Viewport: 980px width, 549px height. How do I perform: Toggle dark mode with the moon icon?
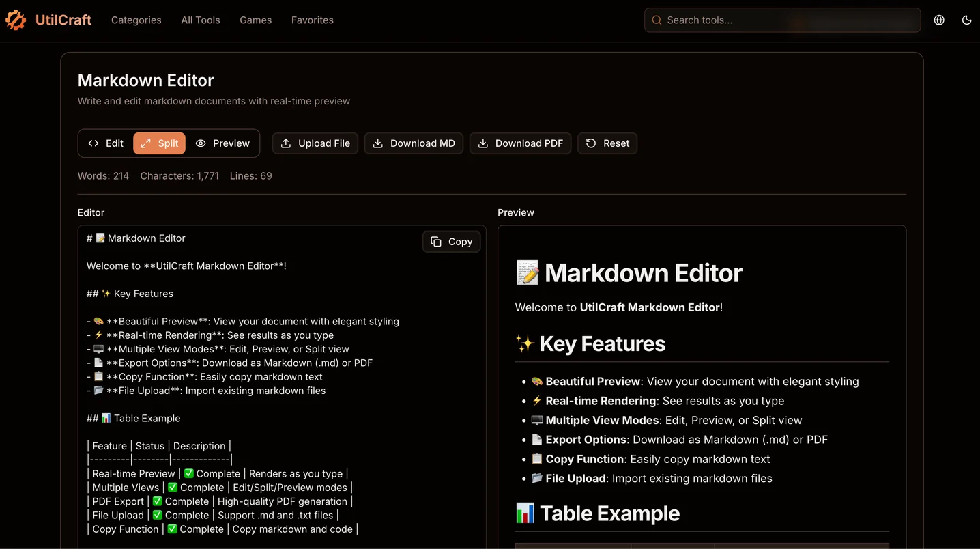coord(966,20)
